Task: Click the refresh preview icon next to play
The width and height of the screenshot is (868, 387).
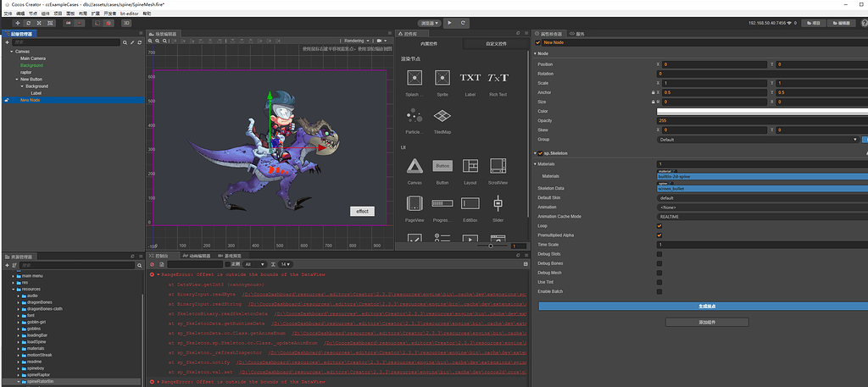Action: [465, 23]
